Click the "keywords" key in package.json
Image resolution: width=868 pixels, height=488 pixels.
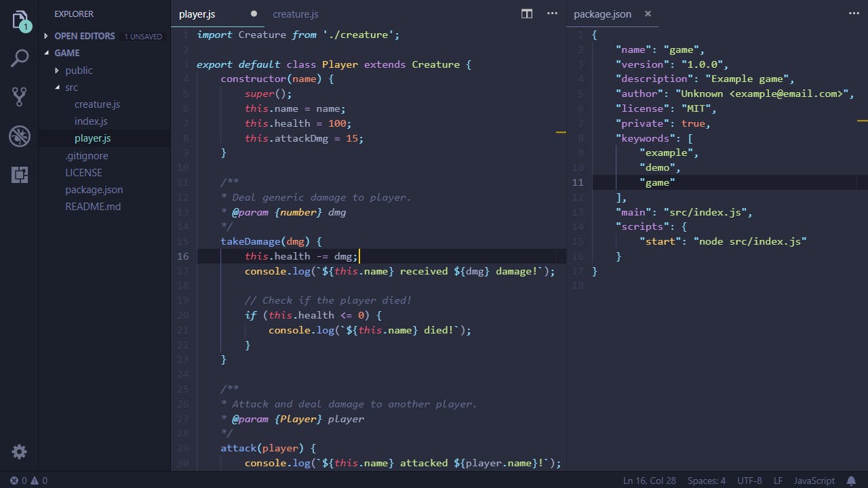tap(646, 138)
